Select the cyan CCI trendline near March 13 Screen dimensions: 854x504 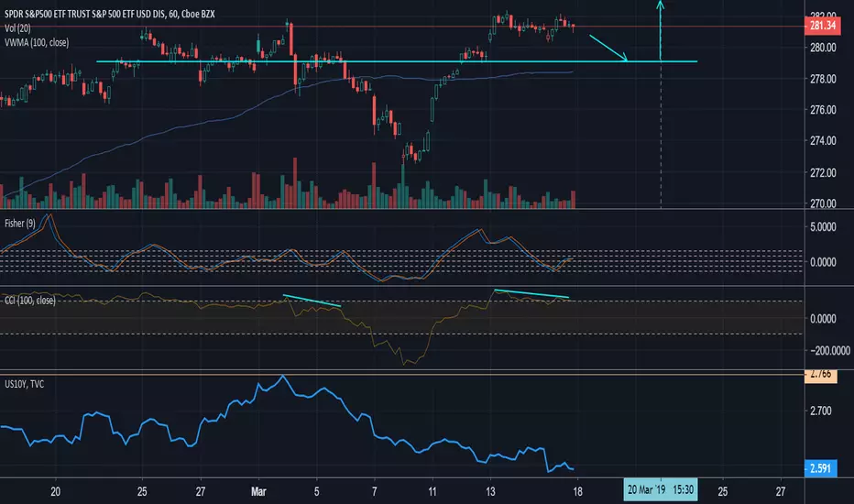tap(531, 293)
